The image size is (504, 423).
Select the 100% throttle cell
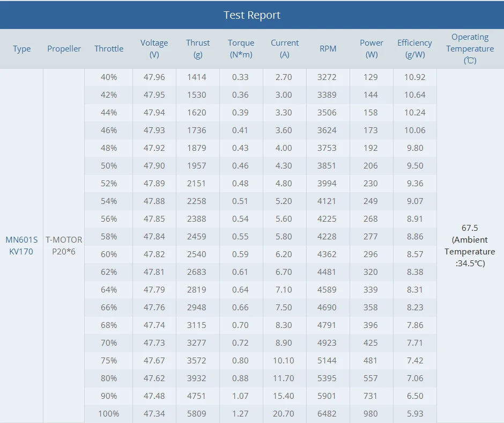pyautogui.click(x=109, y=414)
